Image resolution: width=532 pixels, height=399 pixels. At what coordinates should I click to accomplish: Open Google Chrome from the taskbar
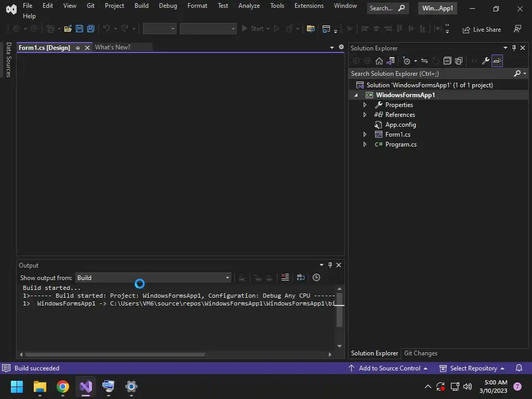63,387
